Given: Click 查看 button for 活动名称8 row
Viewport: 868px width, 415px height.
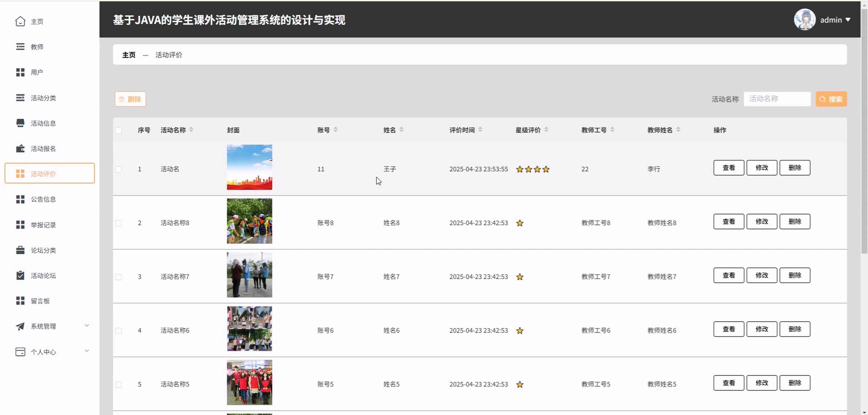Looking at the screenshot, I should click(728, 221).
